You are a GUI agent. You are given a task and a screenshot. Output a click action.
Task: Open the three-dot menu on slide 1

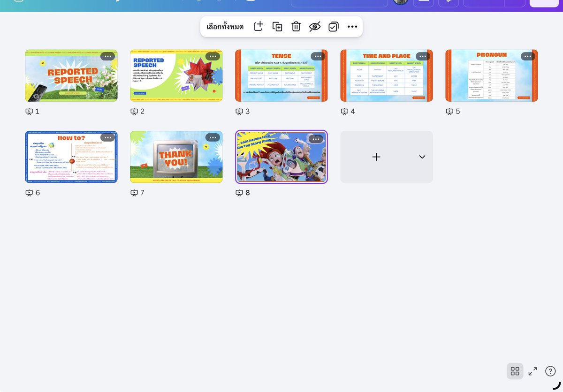click(107, 56)
